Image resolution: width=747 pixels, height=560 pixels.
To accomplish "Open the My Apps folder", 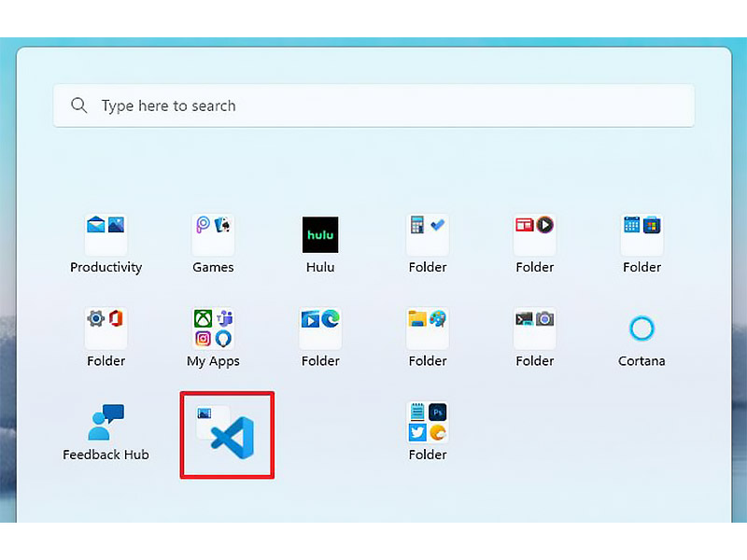I will coord(213,329).
